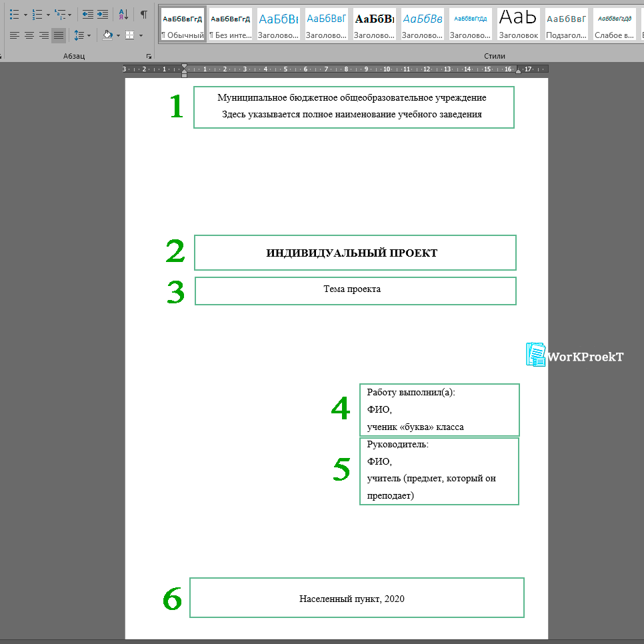Increase the paragraph indent
This screenshot has width=644, height=644.
(x=103, y=14)
